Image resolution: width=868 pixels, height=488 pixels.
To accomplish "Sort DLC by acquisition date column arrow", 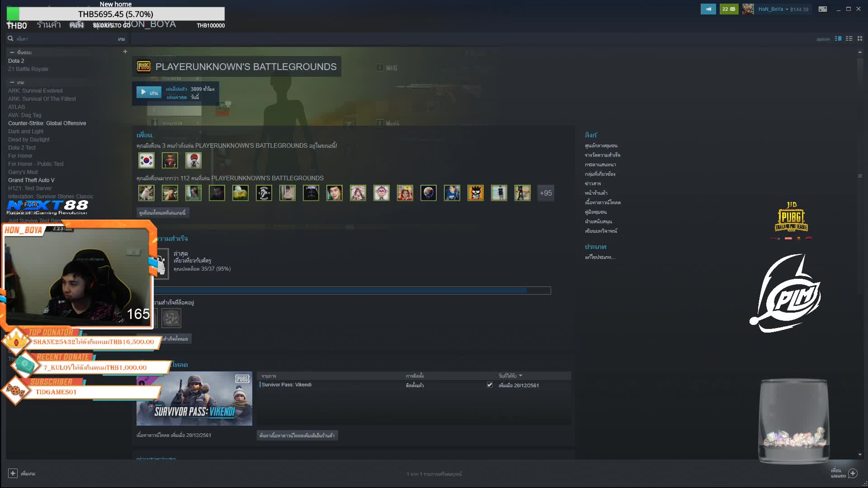I will 521,376.
